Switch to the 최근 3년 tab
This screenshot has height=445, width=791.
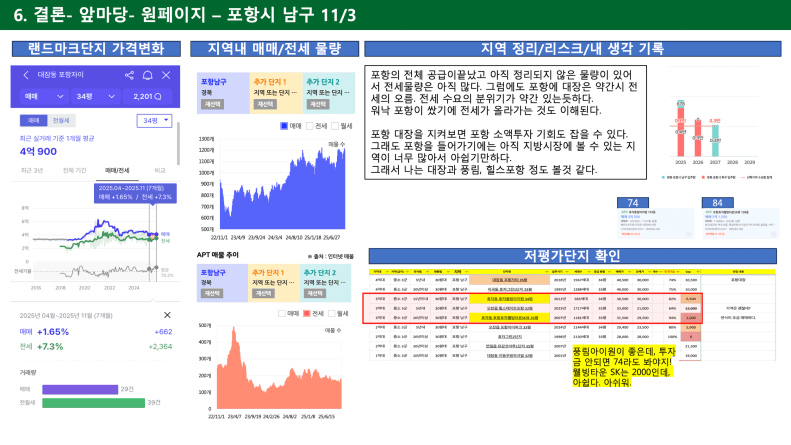click(x=31, y=171)
